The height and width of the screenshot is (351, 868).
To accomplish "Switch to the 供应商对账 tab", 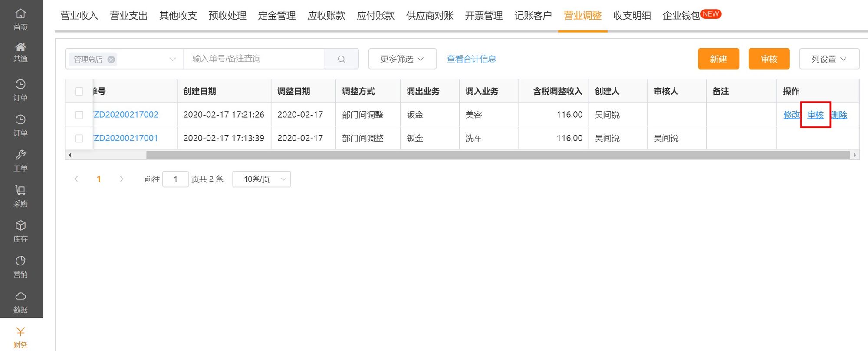I will (x=430, y=16).
